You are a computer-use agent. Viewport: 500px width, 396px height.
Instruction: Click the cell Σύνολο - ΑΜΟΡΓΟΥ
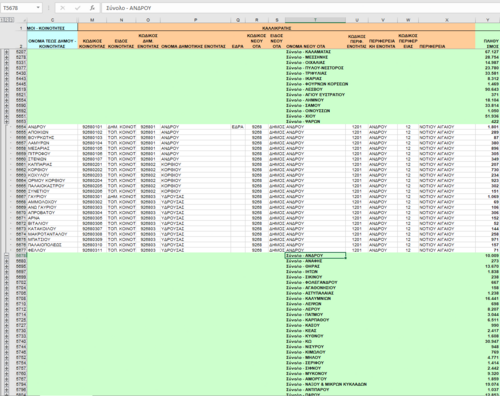(315, 379)
